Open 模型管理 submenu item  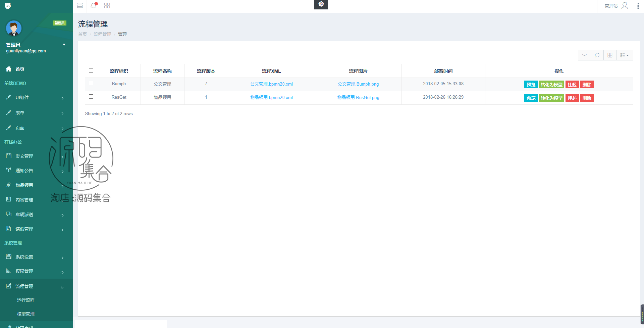(x=26, y=314)
